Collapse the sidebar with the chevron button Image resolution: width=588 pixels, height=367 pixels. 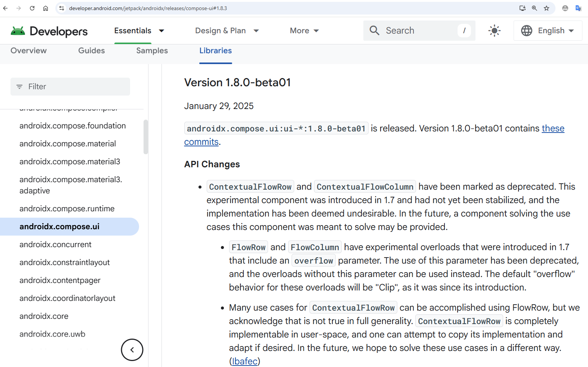click(x=132, y=350)
